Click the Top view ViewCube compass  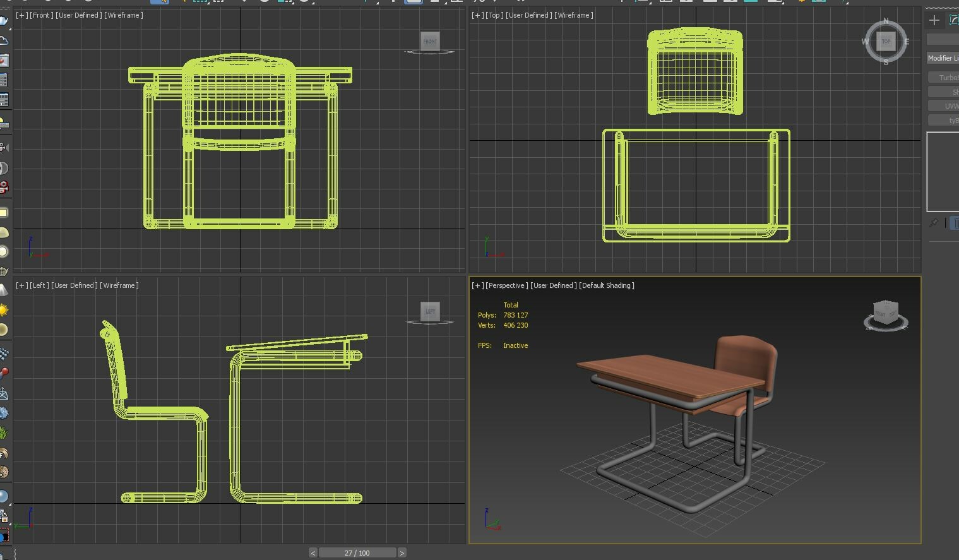886,42
